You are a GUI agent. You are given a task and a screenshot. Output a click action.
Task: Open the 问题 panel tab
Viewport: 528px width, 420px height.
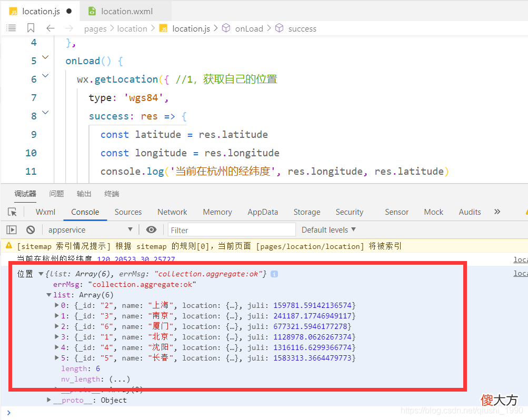pyautogui.click(x=56, y=194)
